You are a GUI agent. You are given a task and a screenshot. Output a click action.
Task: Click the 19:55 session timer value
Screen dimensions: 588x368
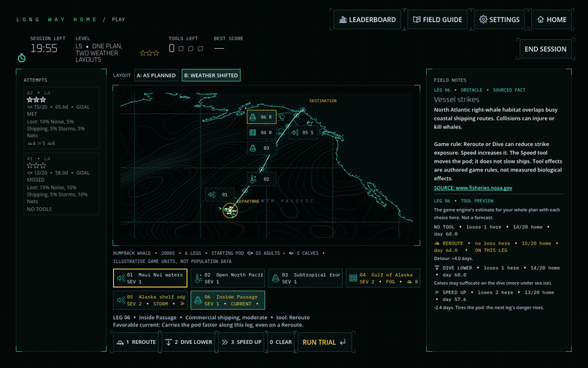pos(44,48)
